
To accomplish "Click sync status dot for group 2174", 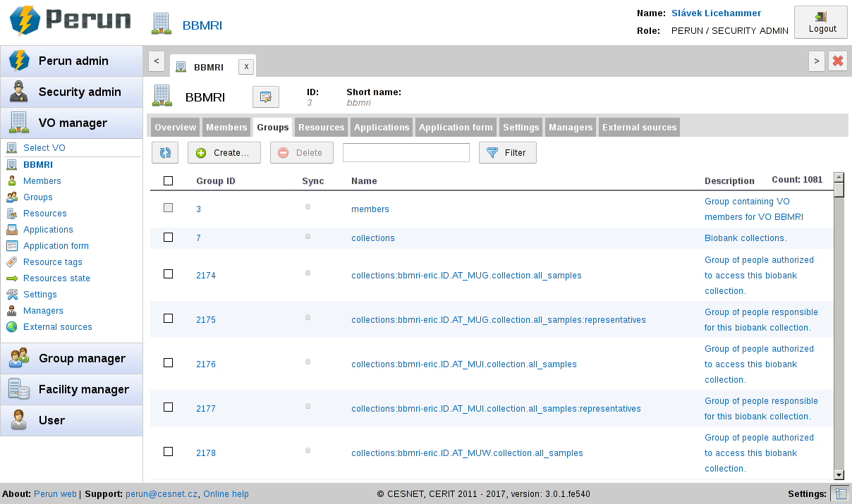I will [308, 273].
